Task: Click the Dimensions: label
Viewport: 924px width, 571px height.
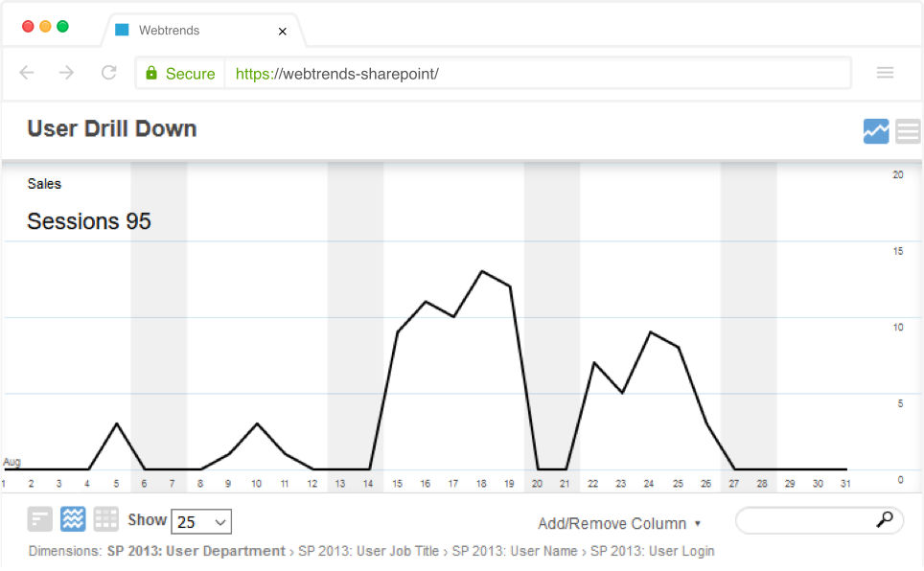Action: point(65,551)
